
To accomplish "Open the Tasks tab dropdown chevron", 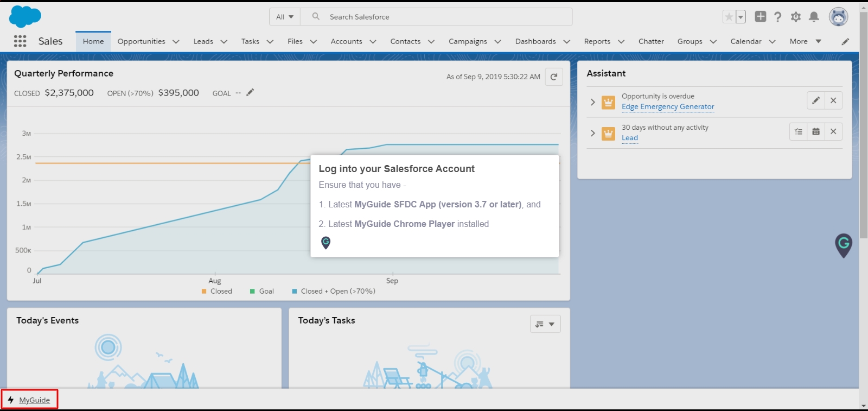I will (x=270, y=41).
